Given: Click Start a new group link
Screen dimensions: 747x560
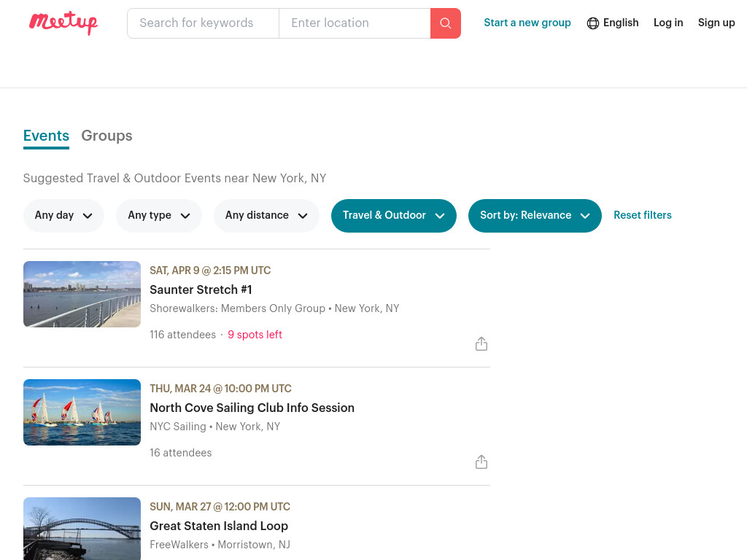Looking at the screenshot, I should (x=527, y=23).
